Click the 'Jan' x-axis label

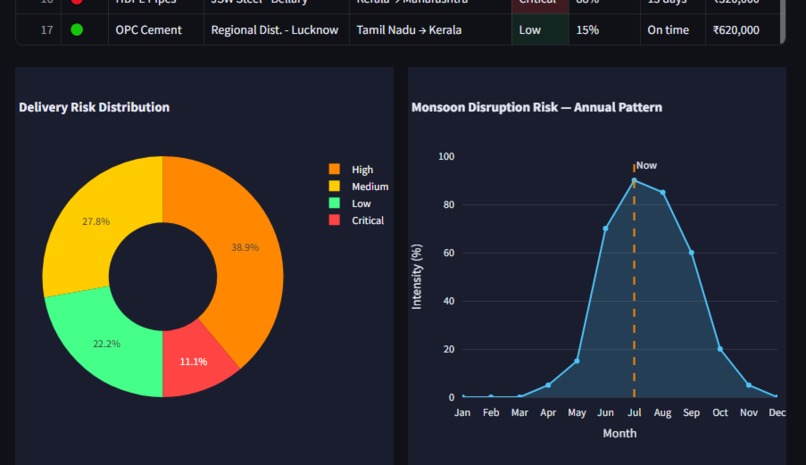462,413
